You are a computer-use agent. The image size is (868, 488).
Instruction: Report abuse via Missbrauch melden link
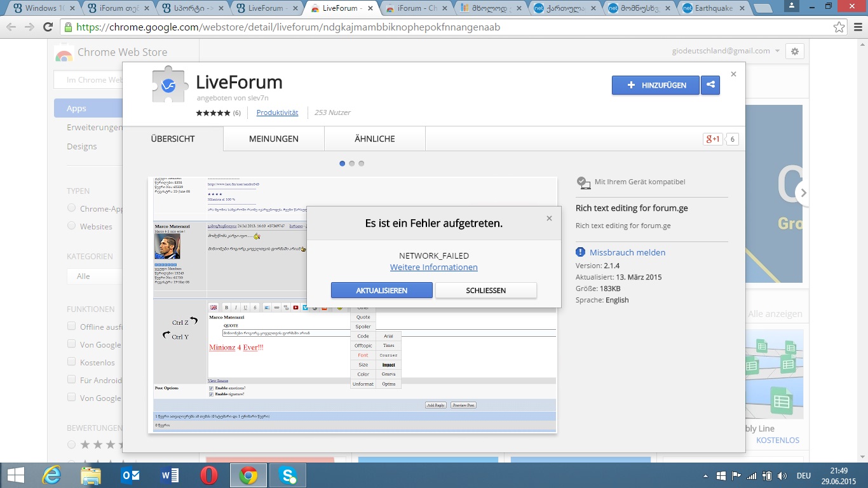(627, 252)
